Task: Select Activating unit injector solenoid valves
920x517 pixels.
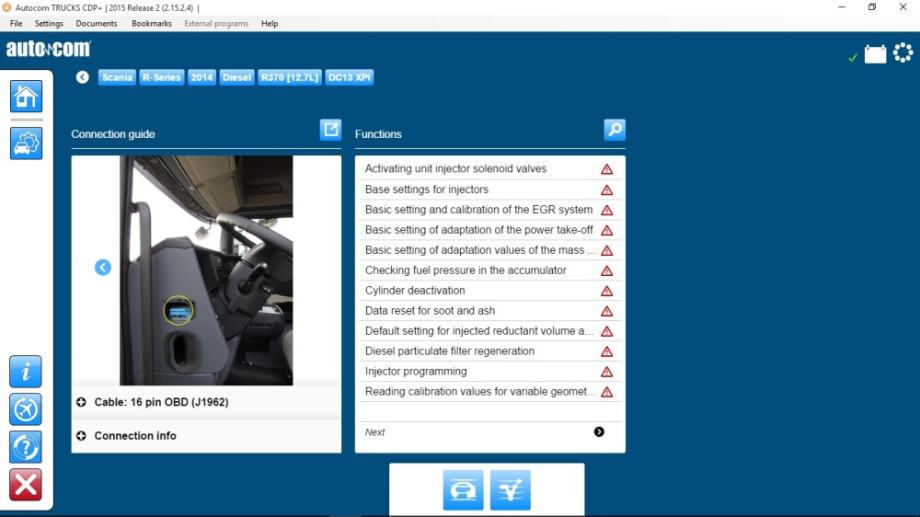Action: tap(490, 169)
